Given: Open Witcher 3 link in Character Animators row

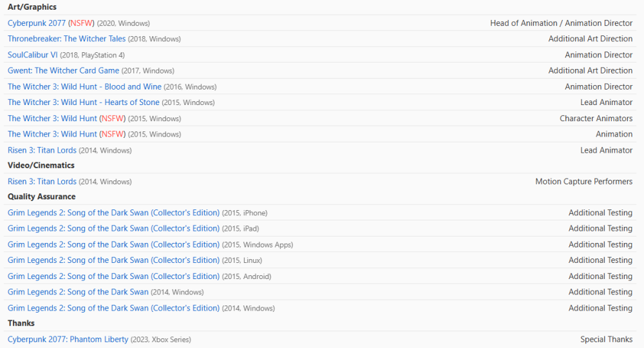Looking at the screenshot, I should 52,119.
